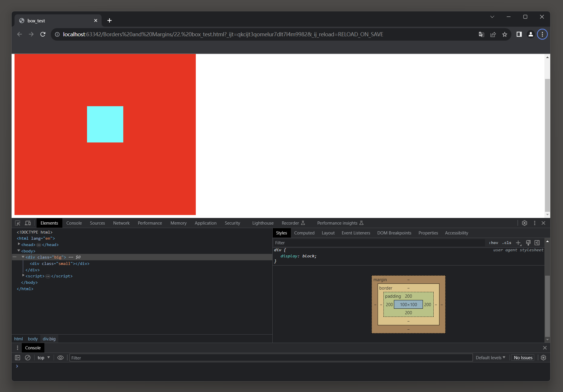The height and width of the screenshot is (392, 563).
Task: Open actions menu for selected node
Action: (15, 257)
